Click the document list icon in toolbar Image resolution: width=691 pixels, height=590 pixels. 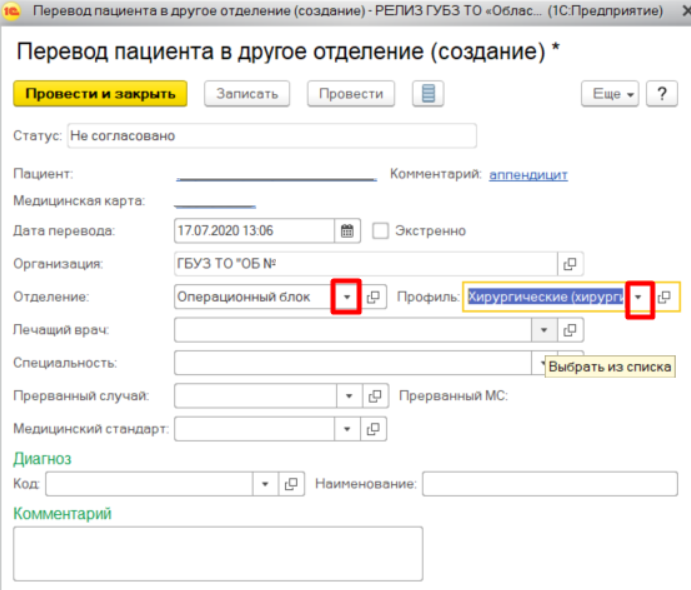pos(428,94)
